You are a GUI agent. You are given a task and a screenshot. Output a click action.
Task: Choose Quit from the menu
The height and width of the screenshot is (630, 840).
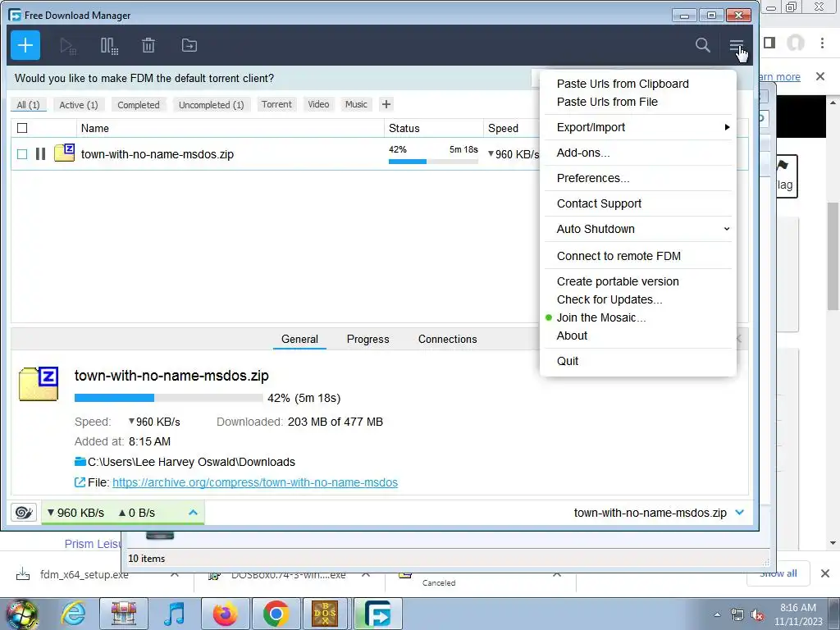[568, 361]
